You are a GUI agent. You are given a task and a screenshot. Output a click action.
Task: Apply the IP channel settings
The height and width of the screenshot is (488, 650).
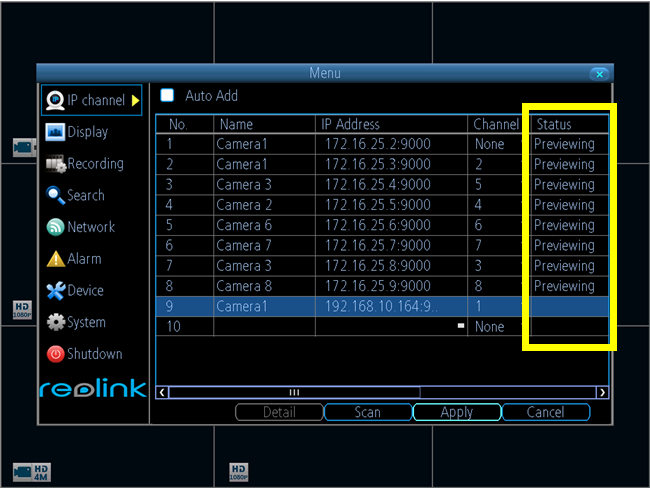coord(456,412)
